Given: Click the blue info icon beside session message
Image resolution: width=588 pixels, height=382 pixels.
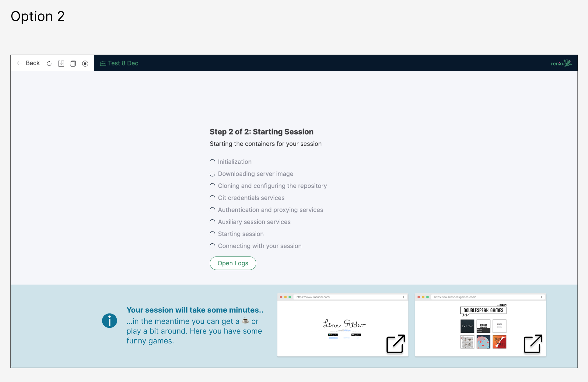Looking at the screenshot, I should click(109, 321).
